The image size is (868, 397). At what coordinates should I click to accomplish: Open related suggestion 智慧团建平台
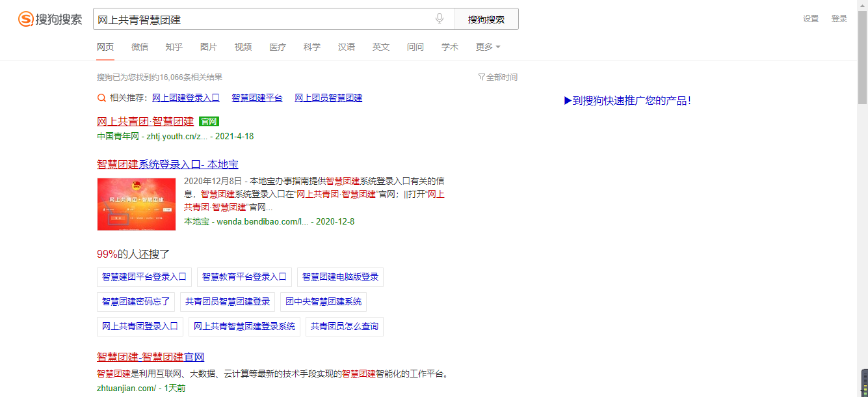click(x=257, y=98)
